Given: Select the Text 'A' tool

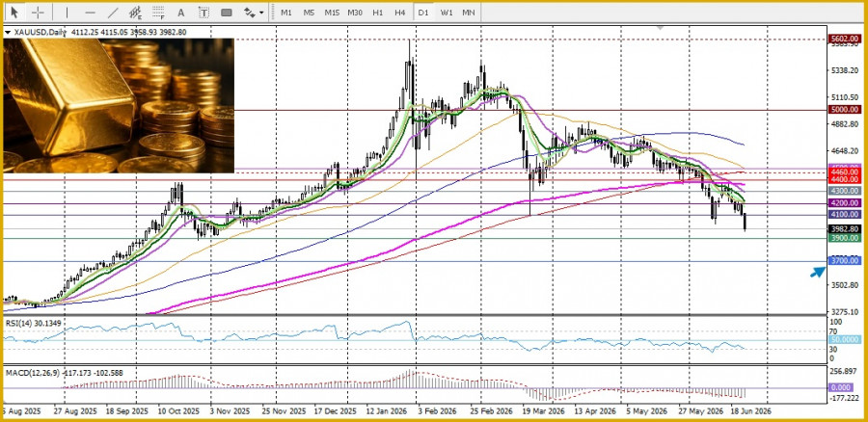Looking at the screenshot, I should click(180, 13).
